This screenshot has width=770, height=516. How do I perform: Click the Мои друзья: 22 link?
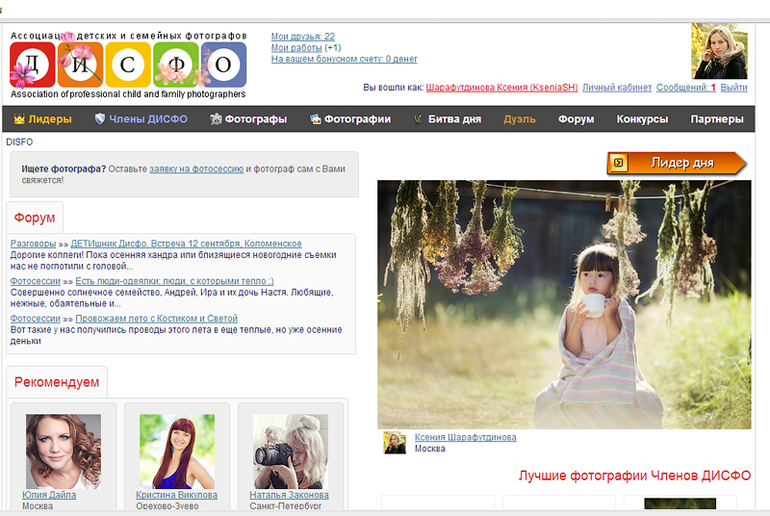(303, 36)
